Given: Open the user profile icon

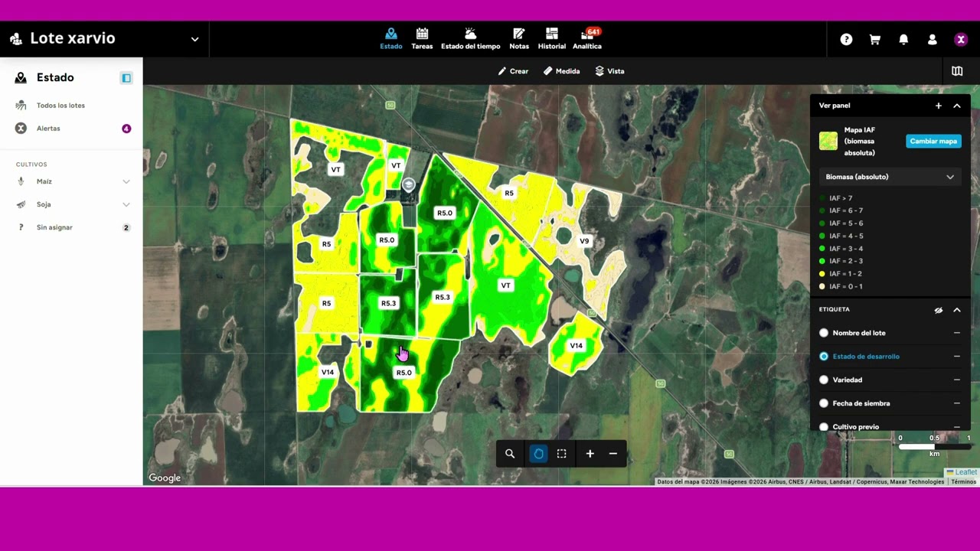Looking at the screenshot, I should click(x=932, y=40).
